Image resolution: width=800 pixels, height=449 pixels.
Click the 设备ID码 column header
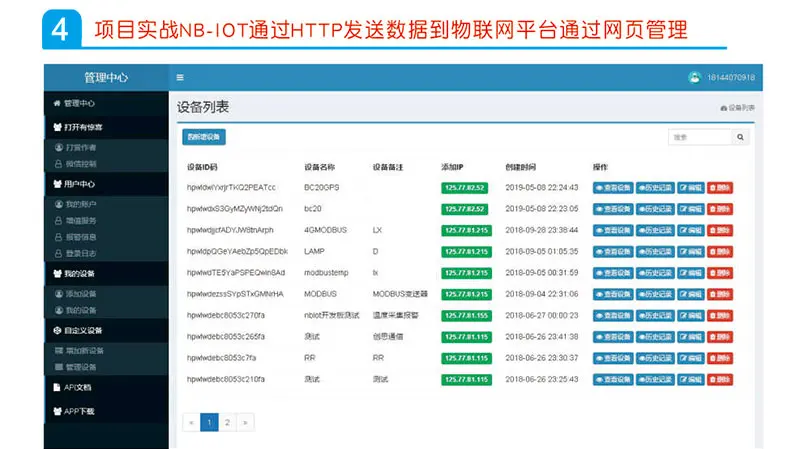202,167
